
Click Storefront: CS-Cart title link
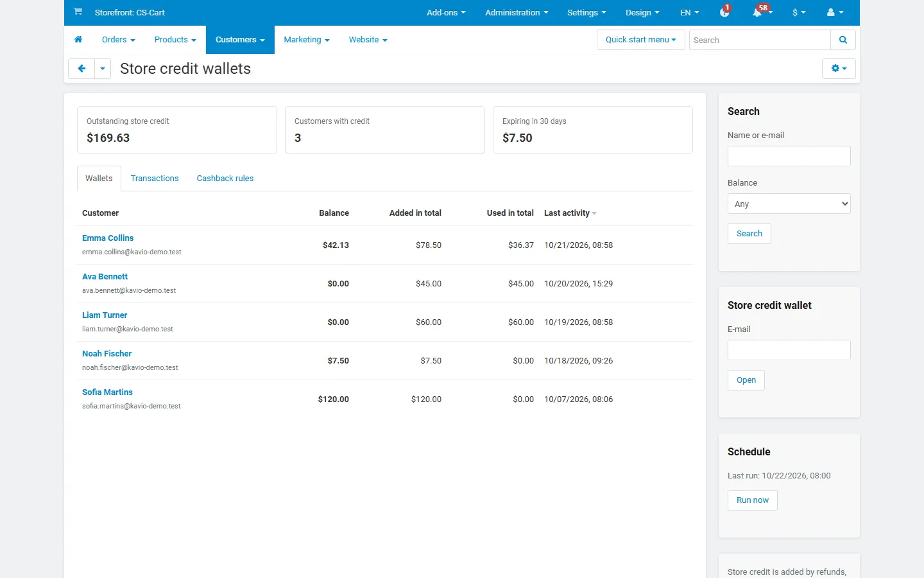(130, 12)
